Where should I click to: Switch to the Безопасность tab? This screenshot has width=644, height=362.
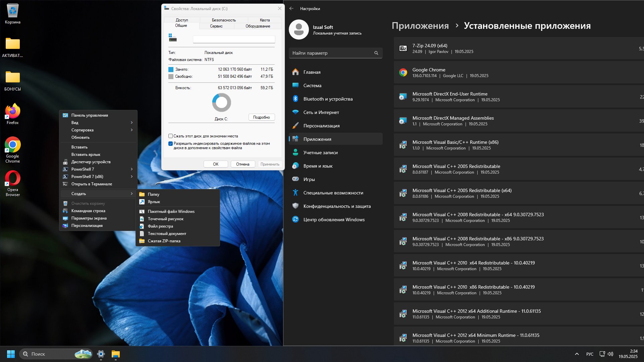pyautogui.click(x=224, y=20)
